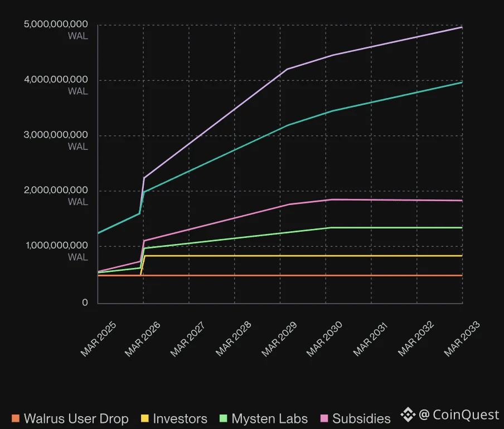Image resolution: width=504 pixels, height=429 pixels.
Task: Click the orange Walrus User Drop swatch
Action: tap(15, 418)
